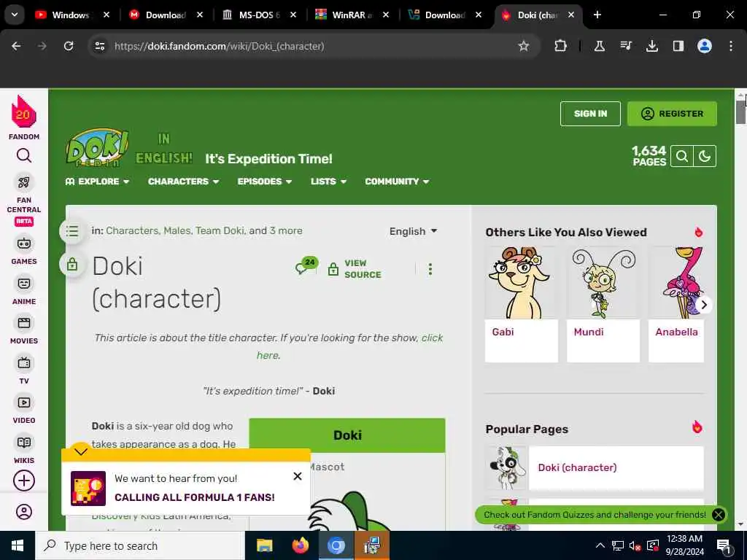The height and width of the screenshot is (560, 747).
Task: Click the Sign In button
Action: (x=590, y=114)
